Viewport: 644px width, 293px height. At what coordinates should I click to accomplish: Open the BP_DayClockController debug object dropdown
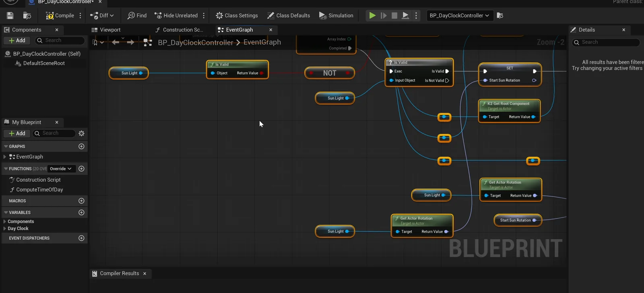click(x=459, y=16)
